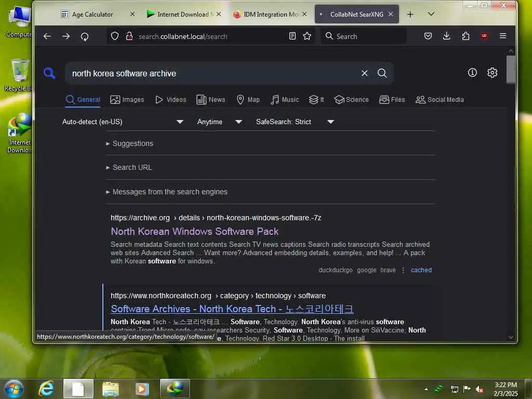Go forward with the browser forward arrow
This screenshot has height=399, width=532.
[66, 36]
